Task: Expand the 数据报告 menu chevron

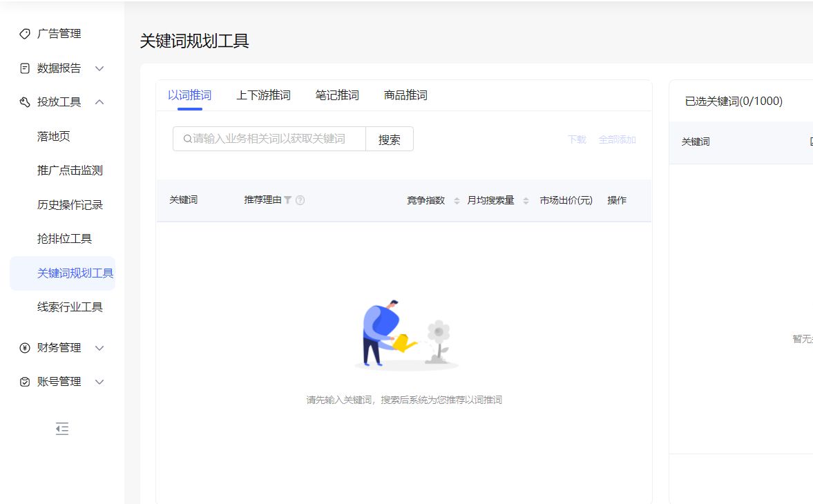Action: (99, 68)
